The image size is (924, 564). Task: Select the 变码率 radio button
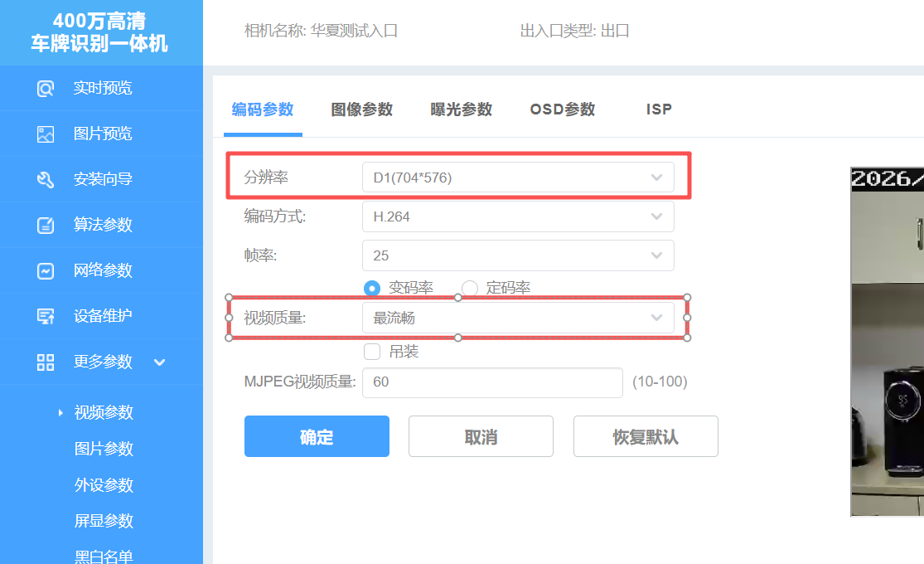tap(373, 288)
